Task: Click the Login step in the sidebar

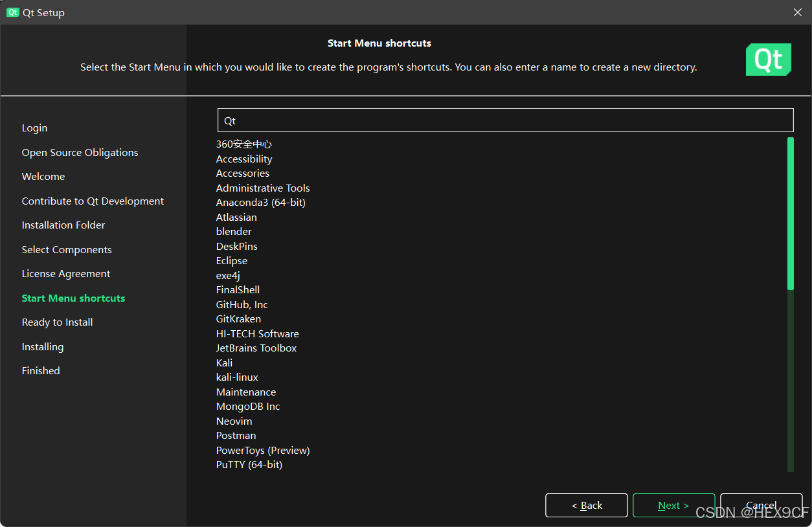Action: [34, 128]
